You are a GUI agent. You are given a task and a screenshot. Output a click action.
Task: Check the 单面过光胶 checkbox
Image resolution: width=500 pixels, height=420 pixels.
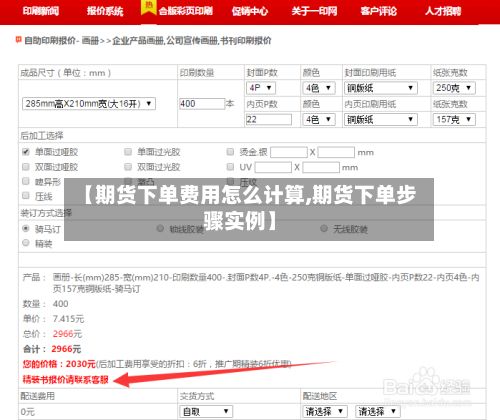pos(128,152)
